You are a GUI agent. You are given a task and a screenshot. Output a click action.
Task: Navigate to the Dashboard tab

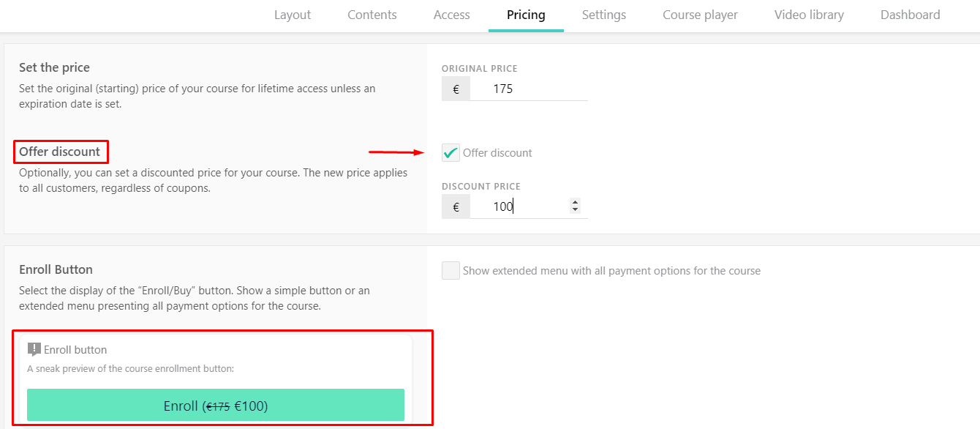coord(910,15)
